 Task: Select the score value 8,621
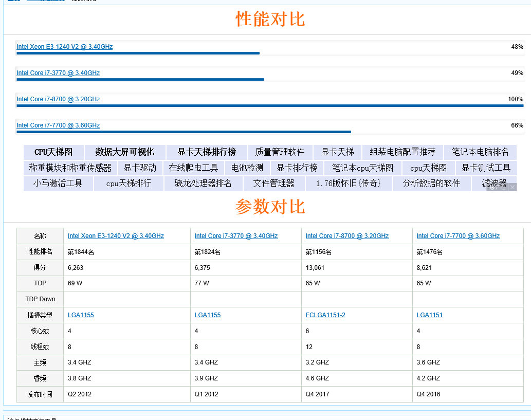[x=424, y=268]
